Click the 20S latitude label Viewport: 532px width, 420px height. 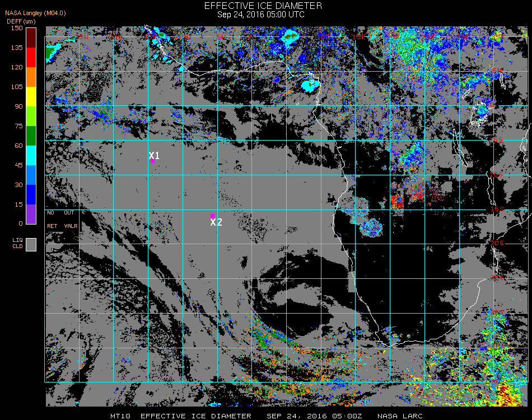[x=497, y=244]
